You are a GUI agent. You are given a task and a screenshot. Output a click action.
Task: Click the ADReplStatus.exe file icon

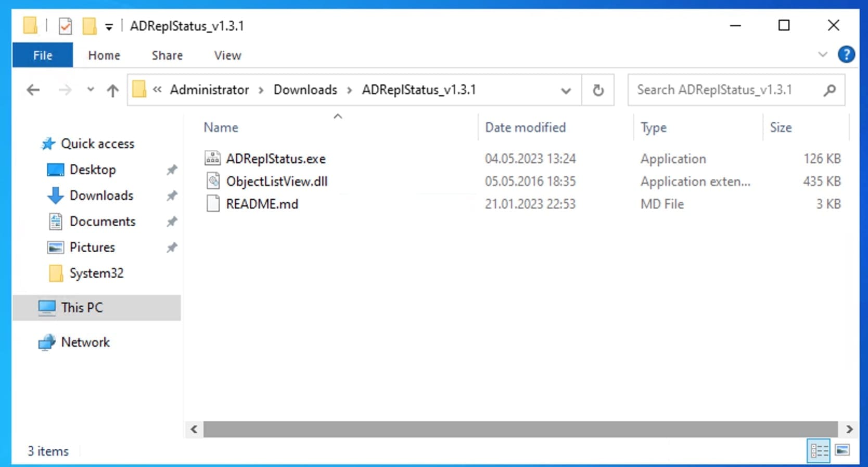point(212,158)
